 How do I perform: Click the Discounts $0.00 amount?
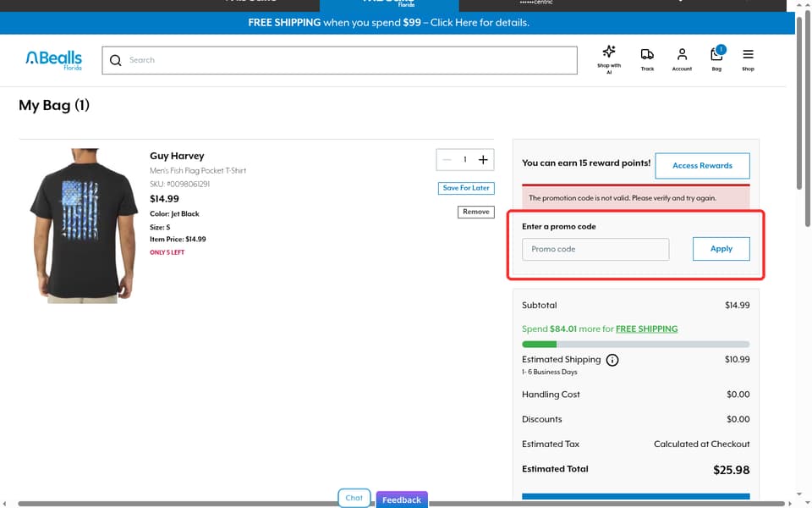[x=738, y=419]
